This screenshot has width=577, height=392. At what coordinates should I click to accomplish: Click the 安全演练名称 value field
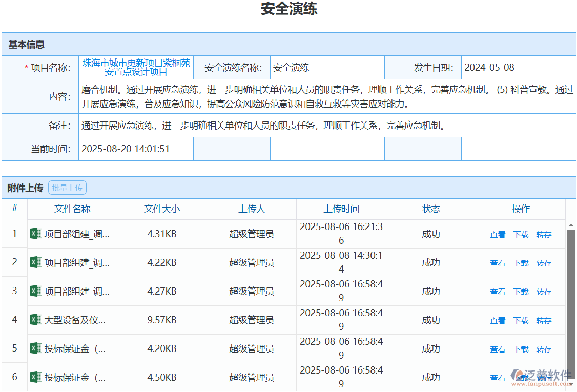pyautogui.click(x=328, y=67)
